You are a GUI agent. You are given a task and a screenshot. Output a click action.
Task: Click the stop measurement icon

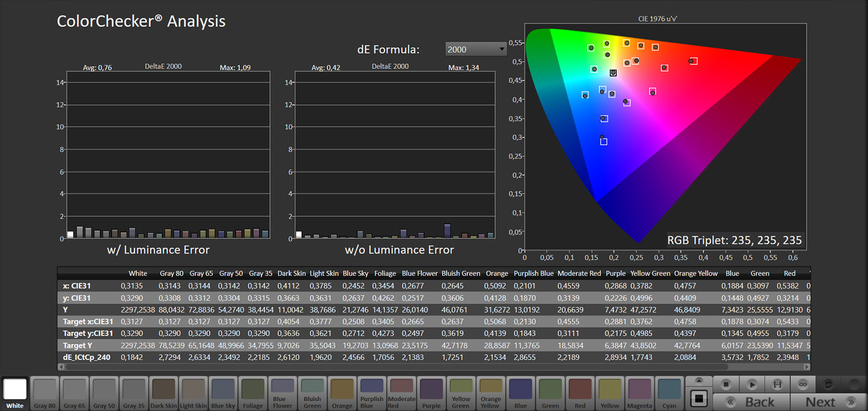(x=726, y=384)
